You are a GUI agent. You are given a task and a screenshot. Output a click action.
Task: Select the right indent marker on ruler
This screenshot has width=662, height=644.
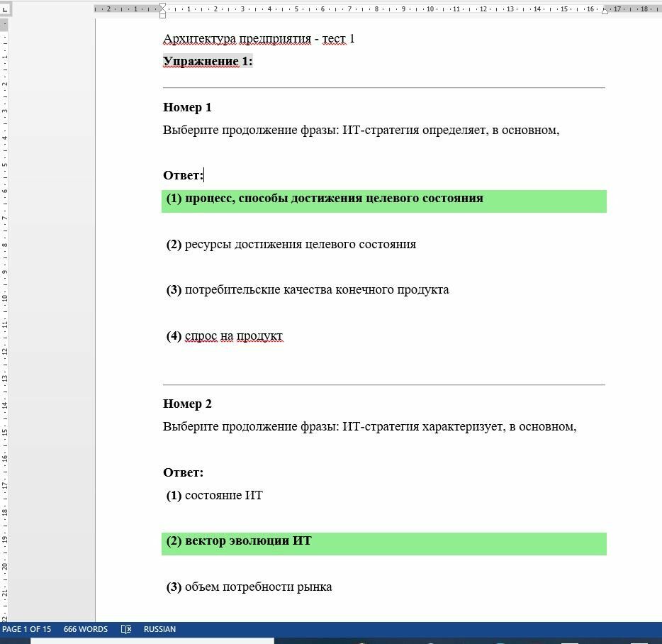point(605,11)
